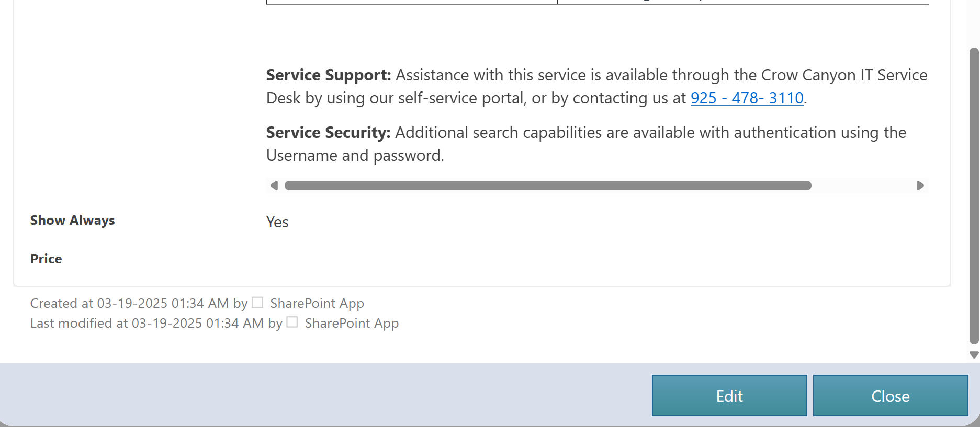Viewport: 980px width, 427px height.
Task: Click the vertical scrollbar thumb
Action: [974, 196]
